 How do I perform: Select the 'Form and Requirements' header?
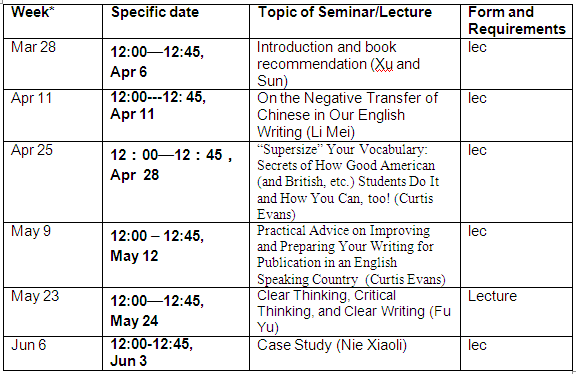pyautogui.click(x=516, y=21)
